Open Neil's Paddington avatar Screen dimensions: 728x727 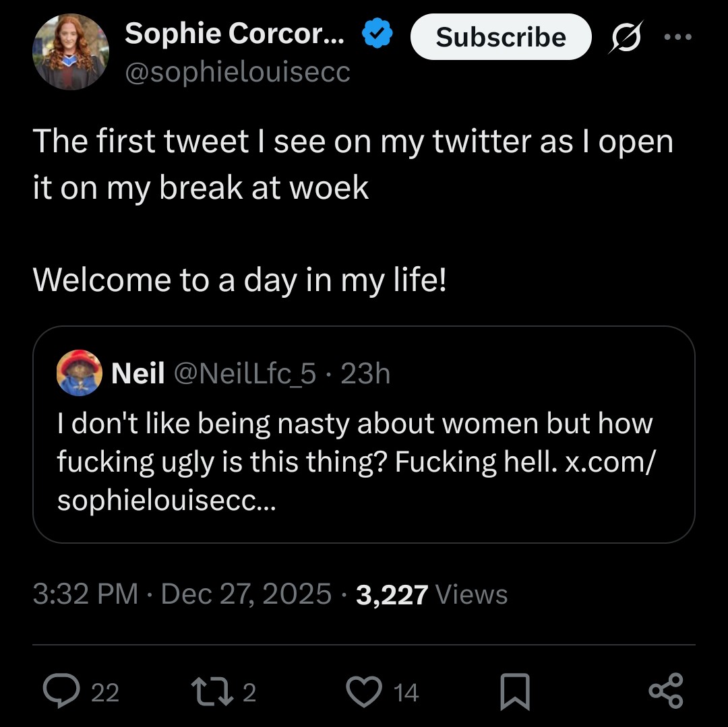(x=80, y=373)
